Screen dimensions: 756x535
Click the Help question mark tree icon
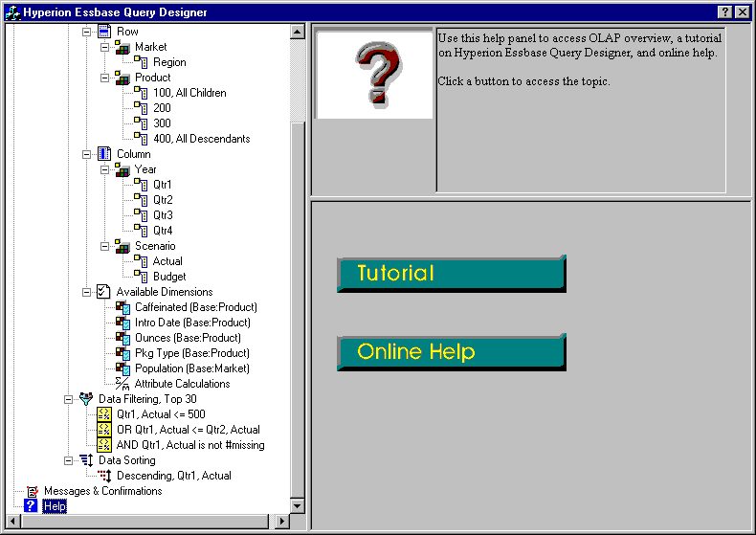coord(32,505)
